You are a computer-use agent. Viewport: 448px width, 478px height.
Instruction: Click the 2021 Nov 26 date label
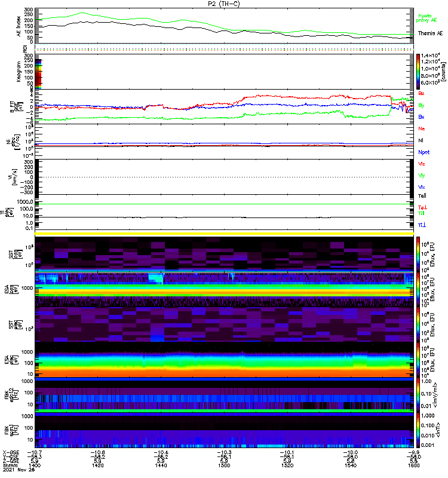pyautogui.click(x=19, y=470)
